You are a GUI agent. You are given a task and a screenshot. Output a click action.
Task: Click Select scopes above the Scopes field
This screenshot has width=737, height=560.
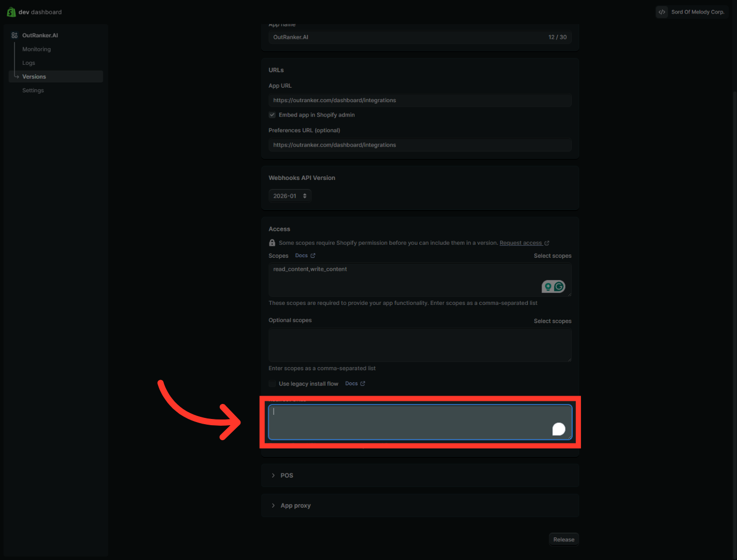552,256
